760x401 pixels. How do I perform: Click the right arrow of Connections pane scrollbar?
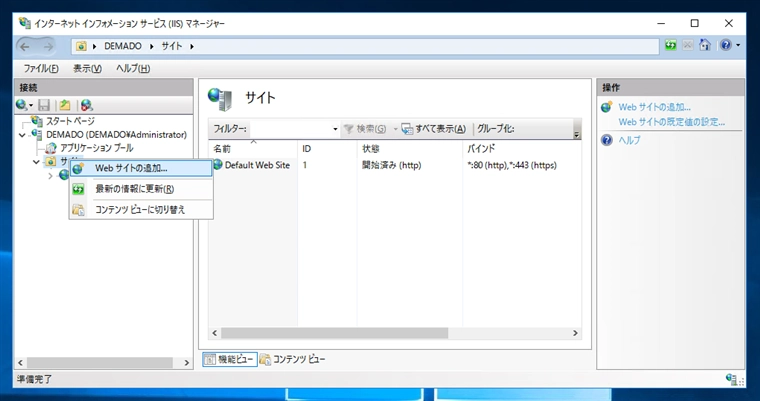187,363
